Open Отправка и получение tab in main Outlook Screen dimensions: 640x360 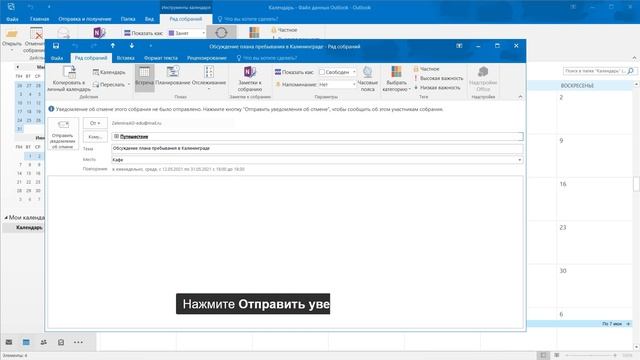coord(84,19)
